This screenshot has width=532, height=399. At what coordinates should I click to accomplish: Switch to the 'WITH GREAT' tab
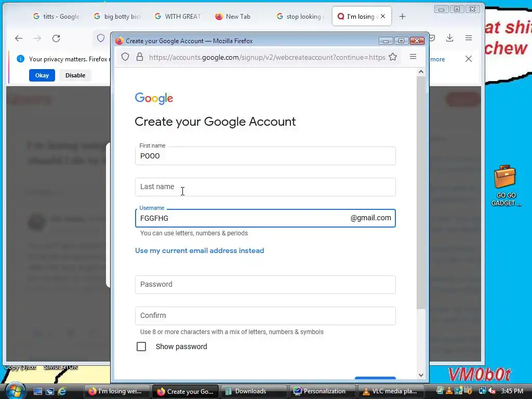[x=178, y=16]
